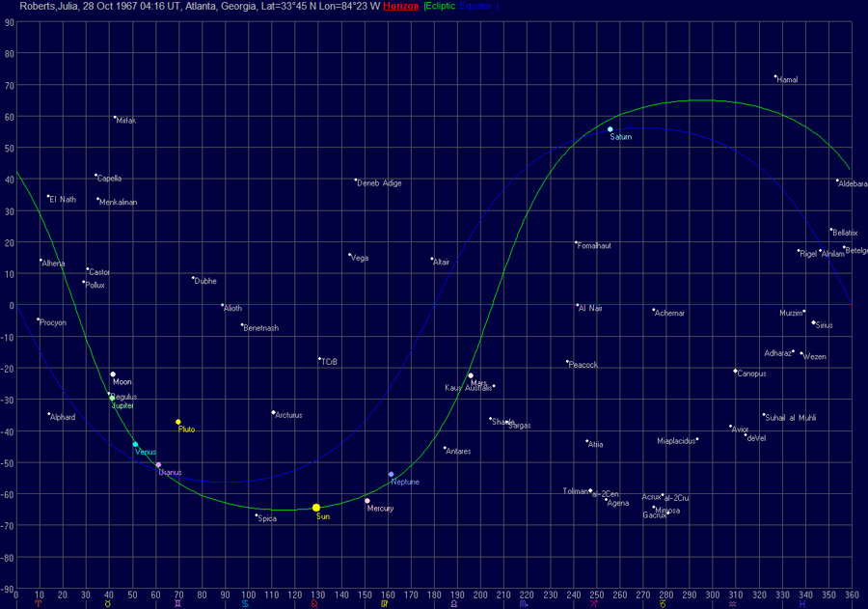
Task: Select the Pisces zodiac glyph
Action: click(802, 603)
